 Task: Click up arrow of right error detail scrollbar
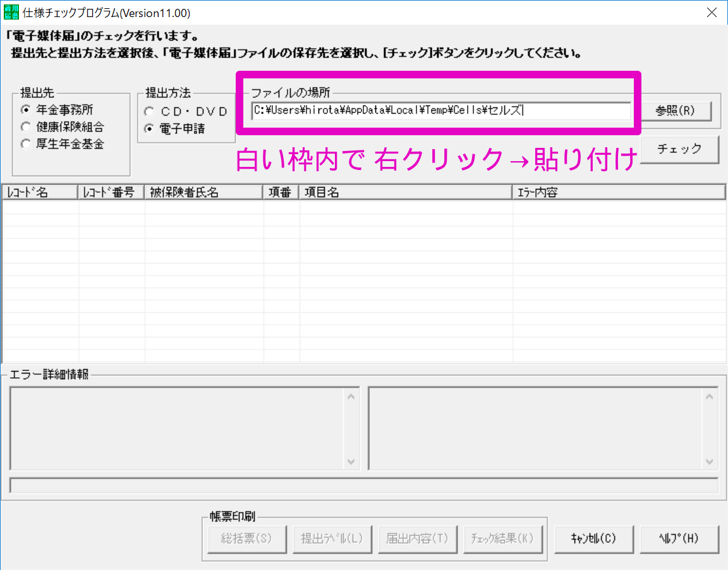pos(710,397)
